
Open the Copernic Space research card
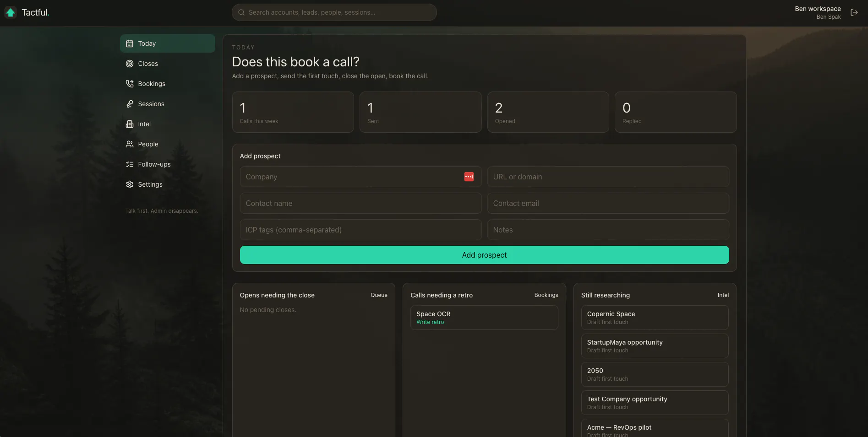[x=655, y=318]
